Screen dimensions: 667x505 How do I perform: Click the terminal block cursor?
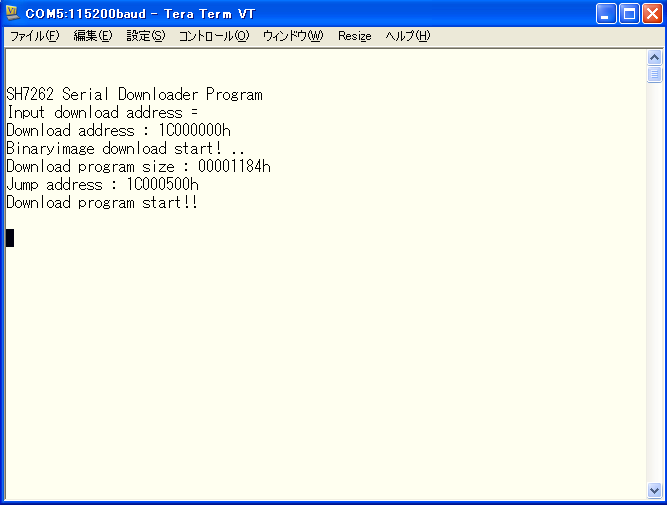click(x=10, y=238)
